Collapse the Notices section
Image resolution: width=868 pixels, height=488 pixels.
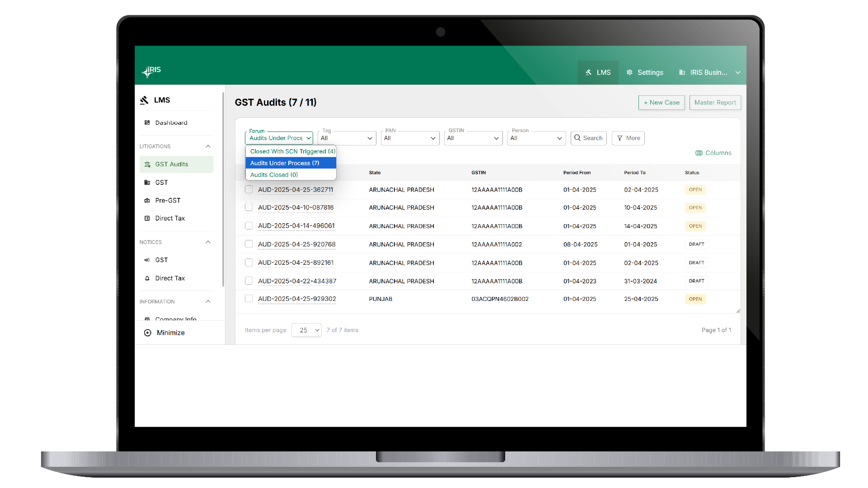coord(208,242)
